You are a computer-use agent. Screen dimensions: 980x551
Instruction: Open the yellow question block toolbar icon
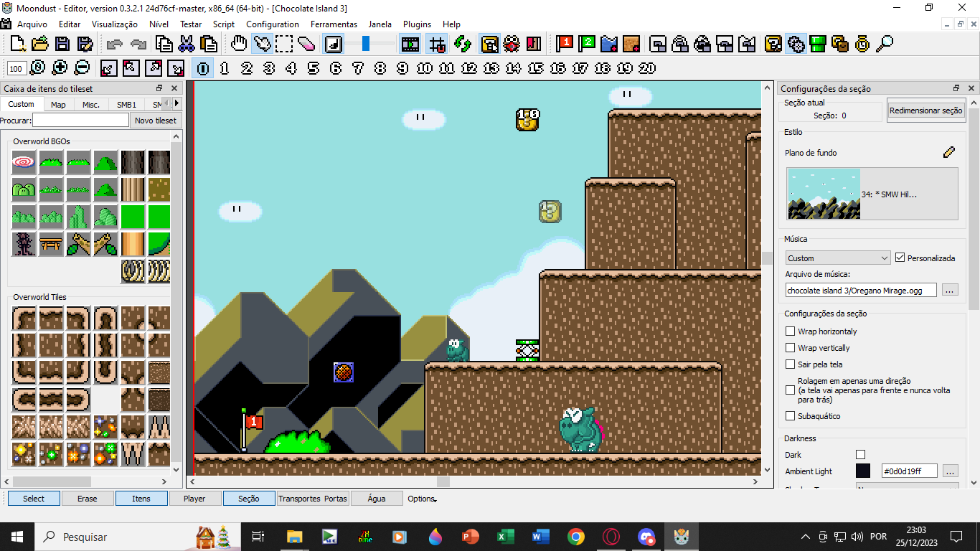click(x=773, y=44)
